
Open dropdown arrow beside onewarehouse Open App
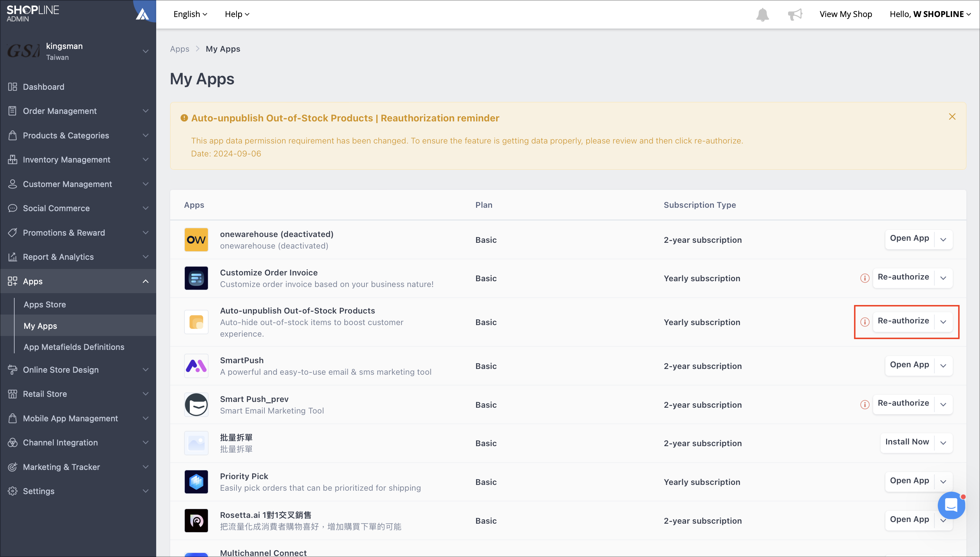(943, 240)
